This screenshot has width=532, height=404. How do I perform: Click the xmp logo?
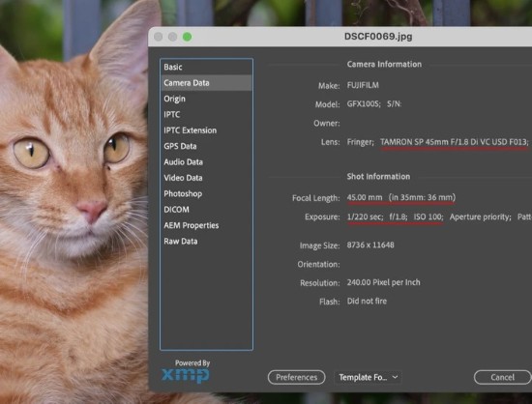pyautogui.click(x=186, y=375)
